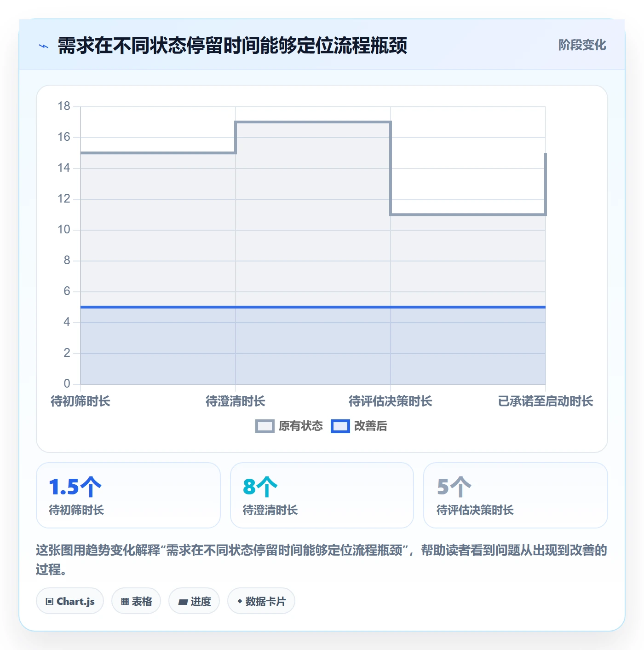Select the 进度 tag
The width and height of the screenshot is (644, 650).
194,601
